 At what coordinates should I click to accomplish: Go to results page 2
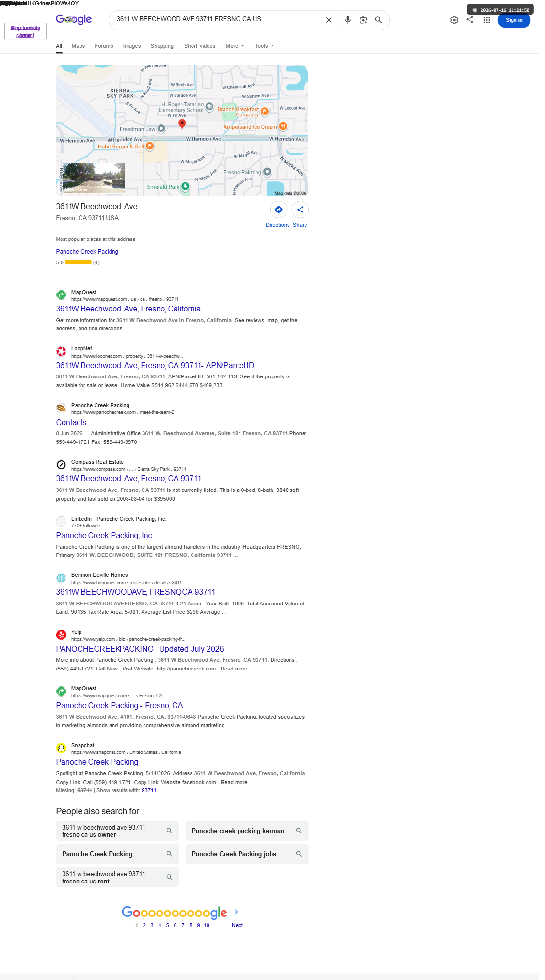pos(144,925)
